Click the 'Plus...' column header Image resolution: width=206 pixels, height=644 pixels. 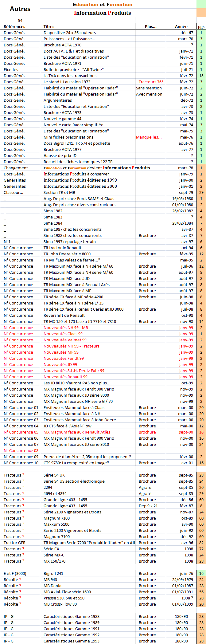(x=150, y=26)
